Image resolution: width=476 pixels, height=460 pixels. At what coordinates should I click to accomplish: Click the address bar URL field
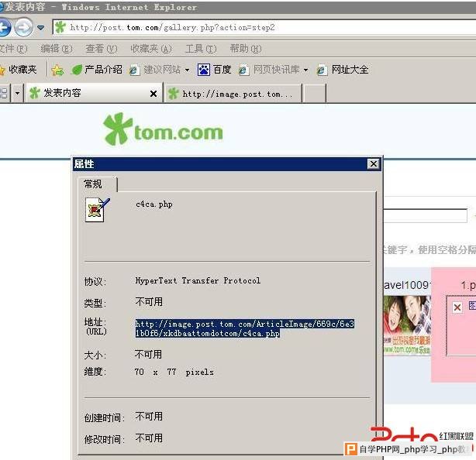(x=264, y=28)
